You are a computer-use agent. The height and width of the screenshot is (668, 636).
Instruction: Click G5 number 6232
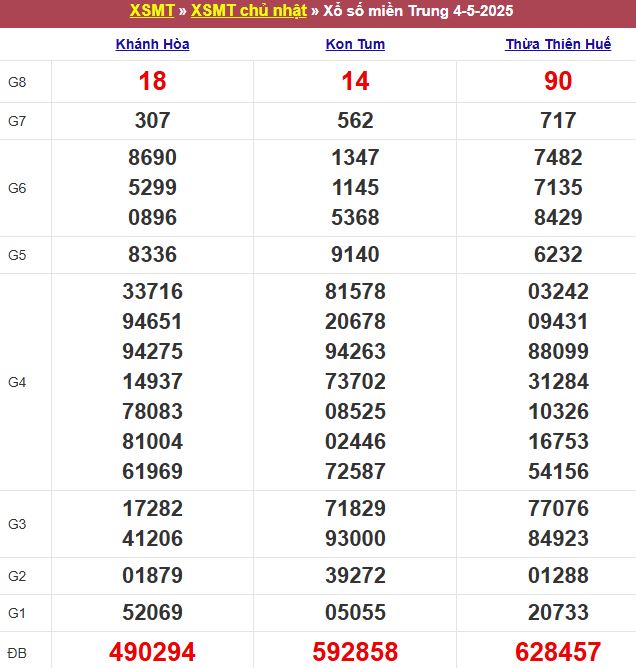pos(558,254)
